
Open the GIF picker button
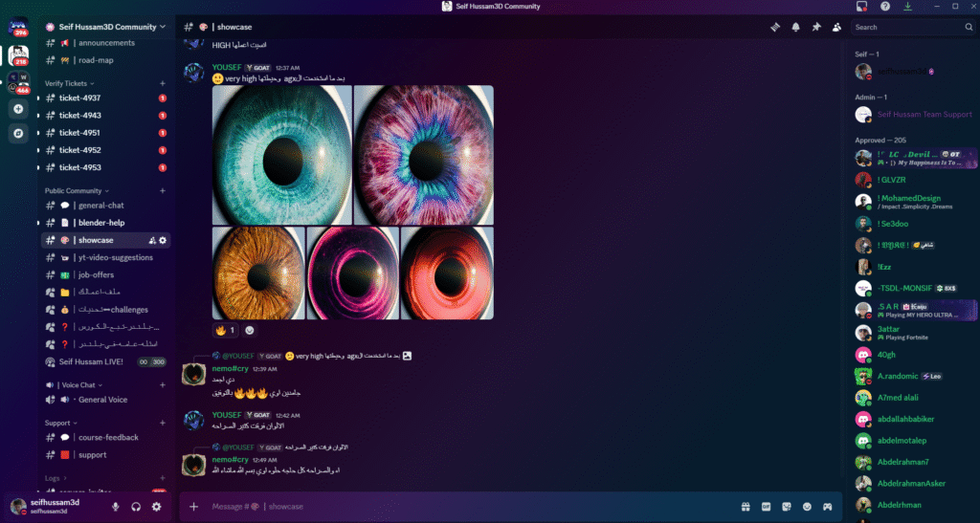click(x=766, y=507)
